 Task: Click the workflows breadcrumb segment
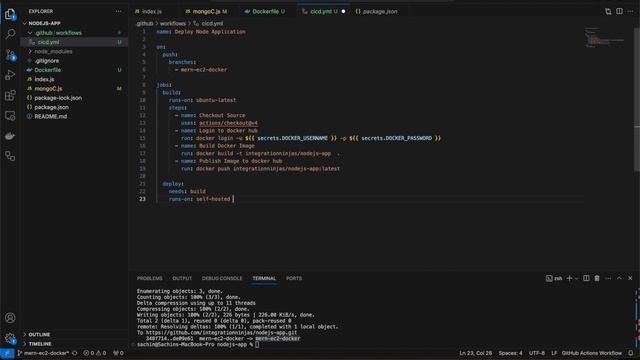[x=173, y=24]
